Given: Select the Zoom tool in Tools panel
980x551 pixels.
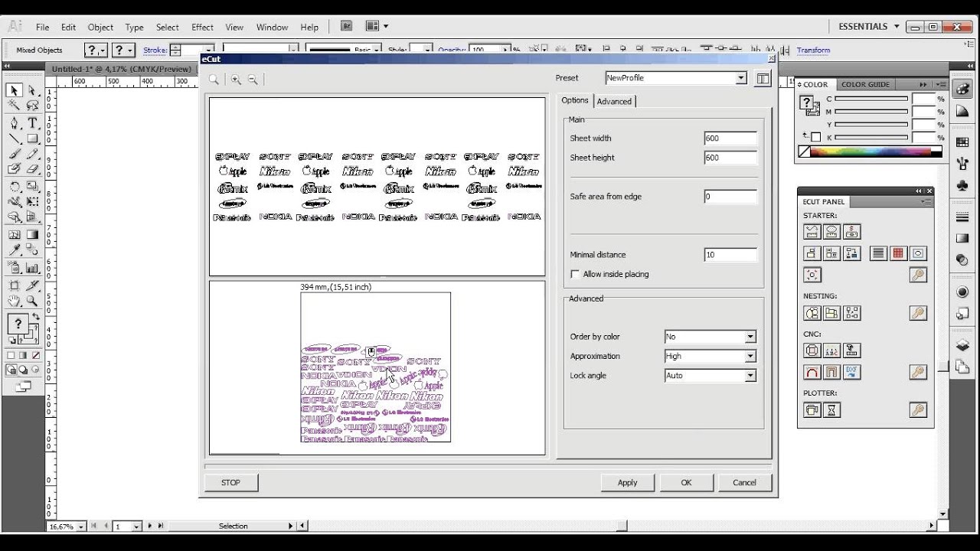Looking at the screenshot, I should [x=32, y=301].
